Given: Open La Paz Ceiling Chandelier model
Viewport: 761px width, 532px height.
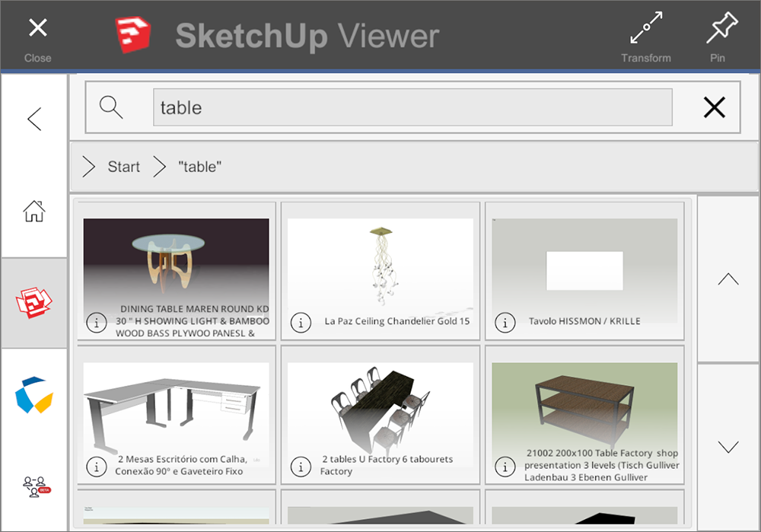Looking at the screenshot, I should [380, 271].
